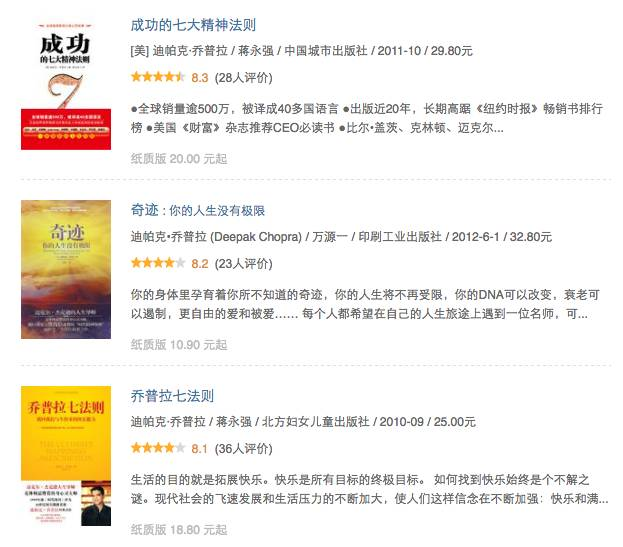Click the 8.3 rating score
This screenshot has height=547, width=623.
coord(200,77)
